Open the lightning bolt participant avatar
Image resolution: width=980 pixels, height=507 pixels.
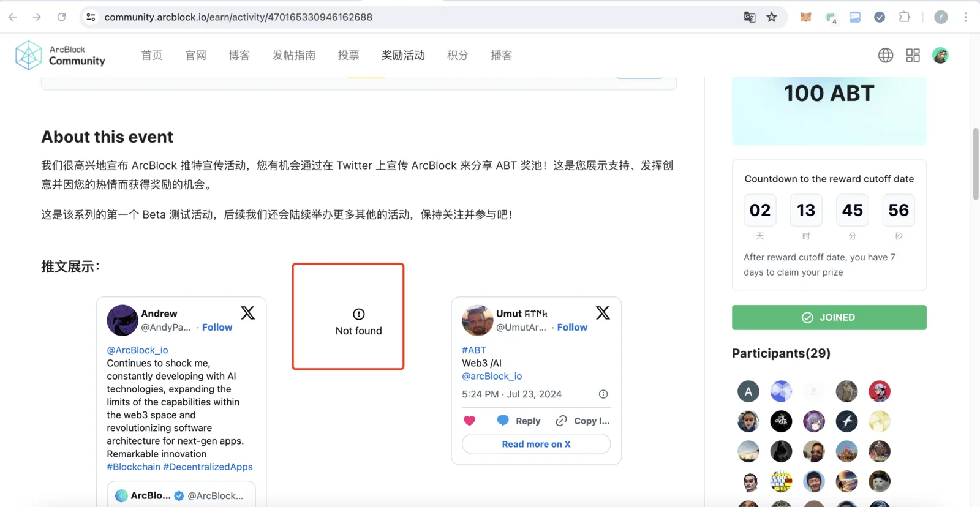[x=846, y=421]
